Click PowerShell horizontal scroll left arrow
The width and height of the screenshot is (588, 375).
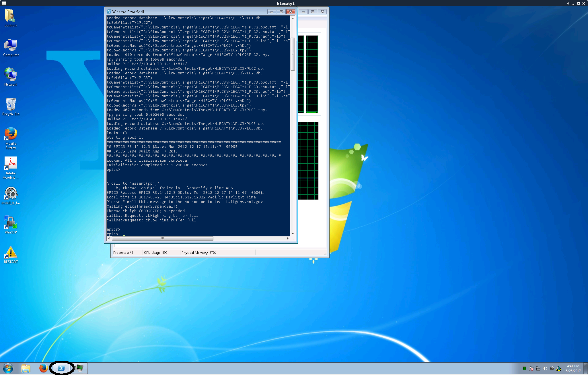pos(109,238)
